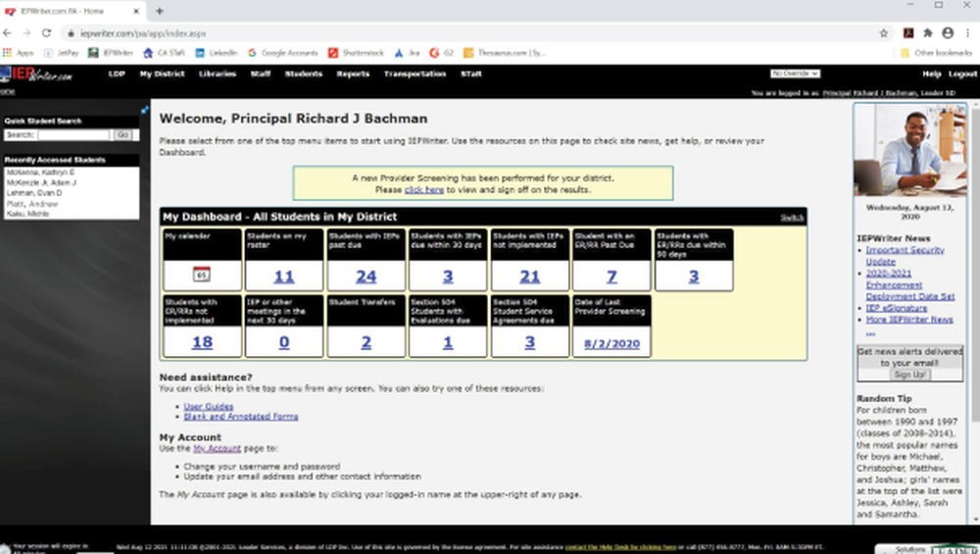Open the My District menu
The width and height of the screenshot is (980, 554).
(x=162, y=74)
